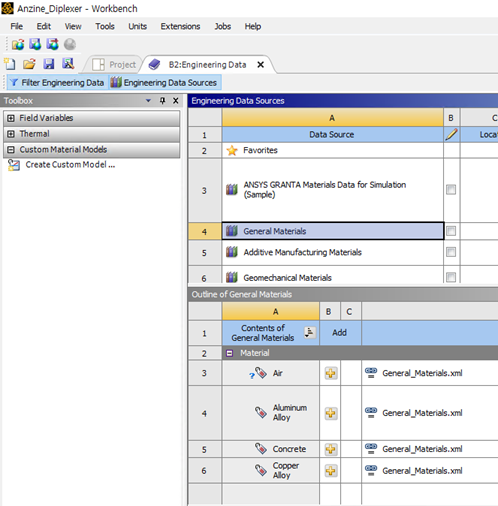Open the Toolbox panel dropdown arrow

click(148, 101)
